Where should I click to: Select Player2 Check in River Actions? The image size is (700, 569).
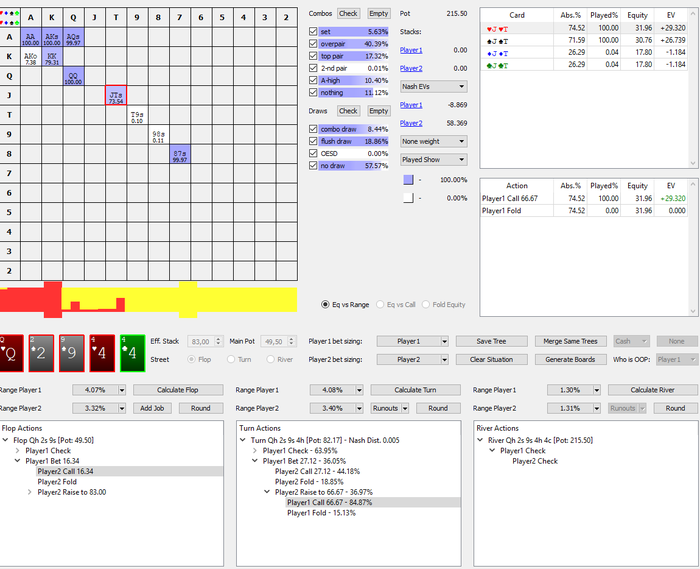click(x=535, y=461)
